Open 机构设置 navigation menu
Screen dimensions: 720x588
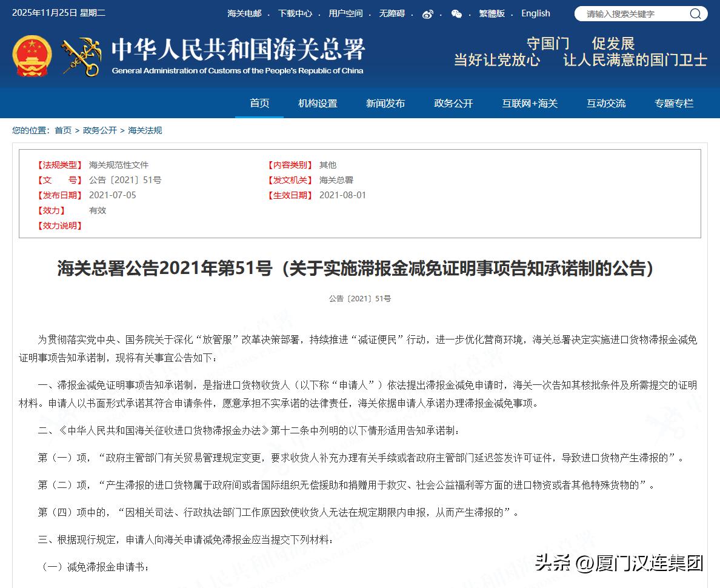pos(318,103)
